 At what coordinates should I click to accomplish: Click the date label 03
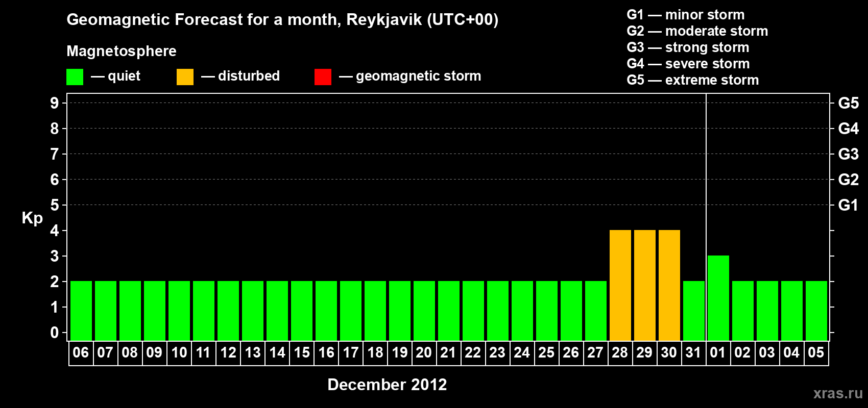click(767, 352)
